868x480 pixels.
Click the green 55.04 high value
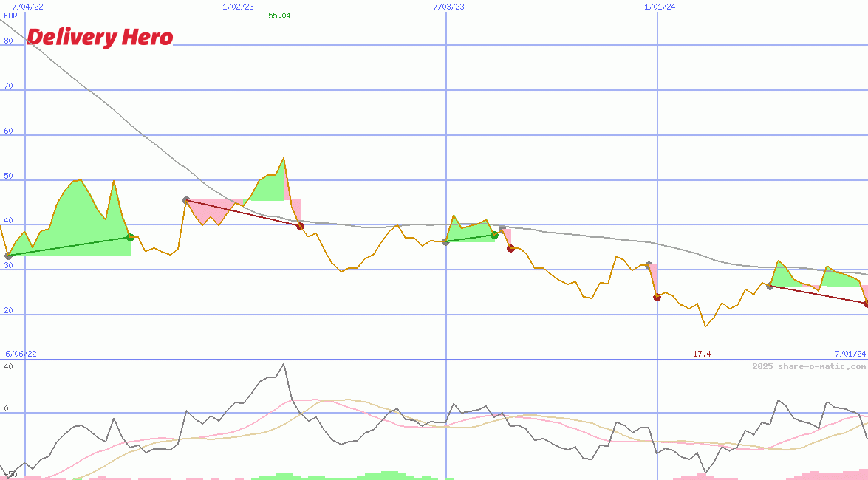(x=279, y=16)
